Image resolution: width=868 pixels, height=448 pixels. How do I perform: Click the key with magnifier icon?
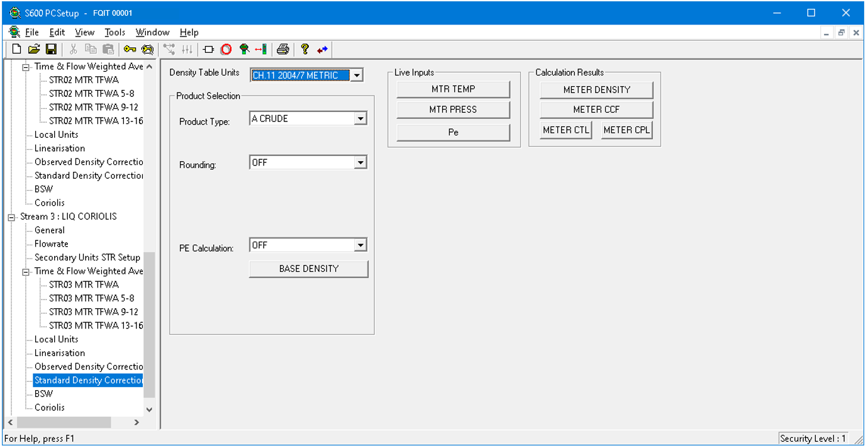(148, 49)
